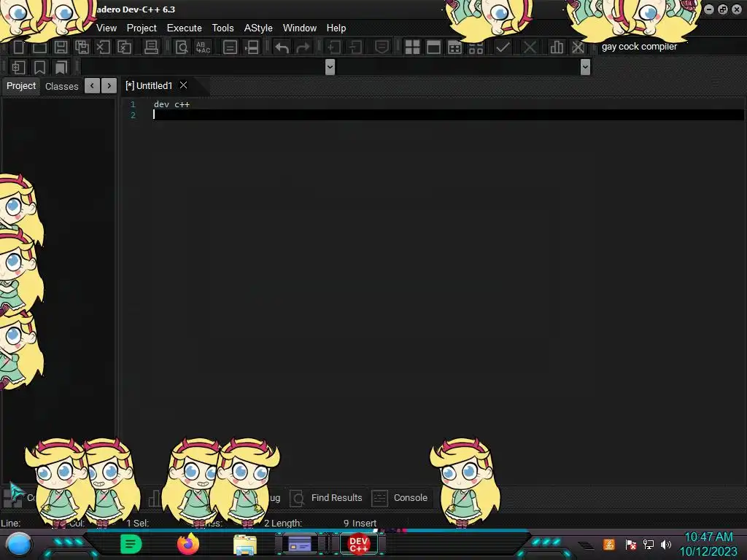Switch to the Classes side tab
The image size is (747, 560).
(x=61, y=86)
